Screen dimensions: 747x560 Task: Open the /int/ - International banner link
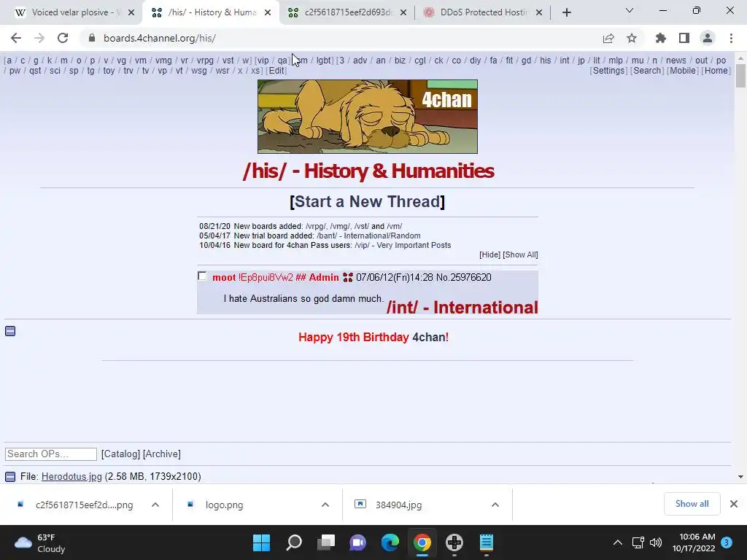coord(462,307)
